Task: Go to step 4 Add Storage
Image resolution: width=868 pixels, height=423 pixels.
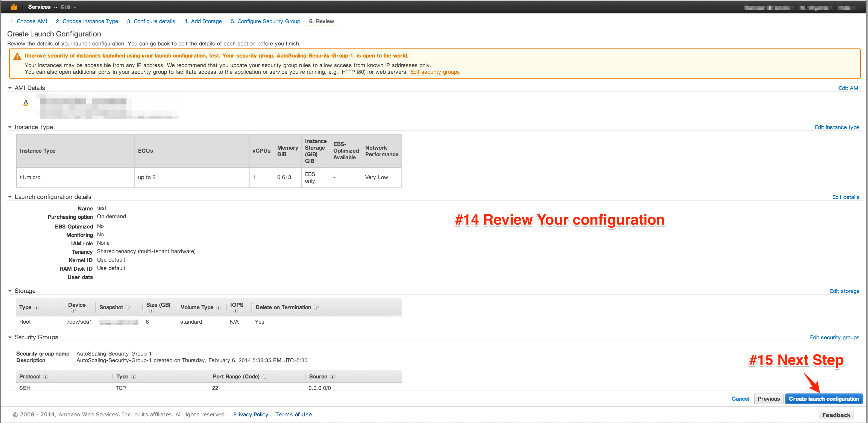Action: click(203, 21)
